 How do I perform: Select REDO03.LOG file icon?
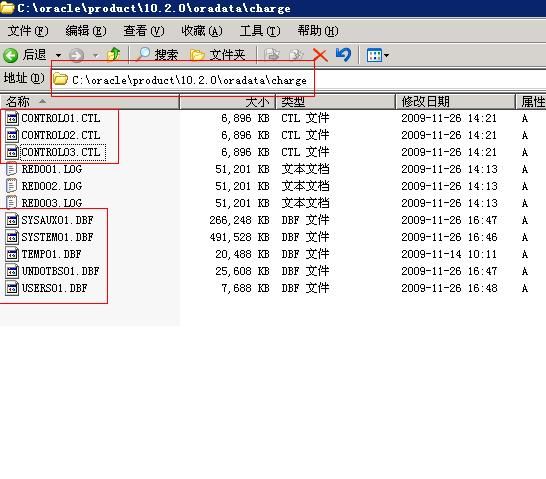(12, 203)
